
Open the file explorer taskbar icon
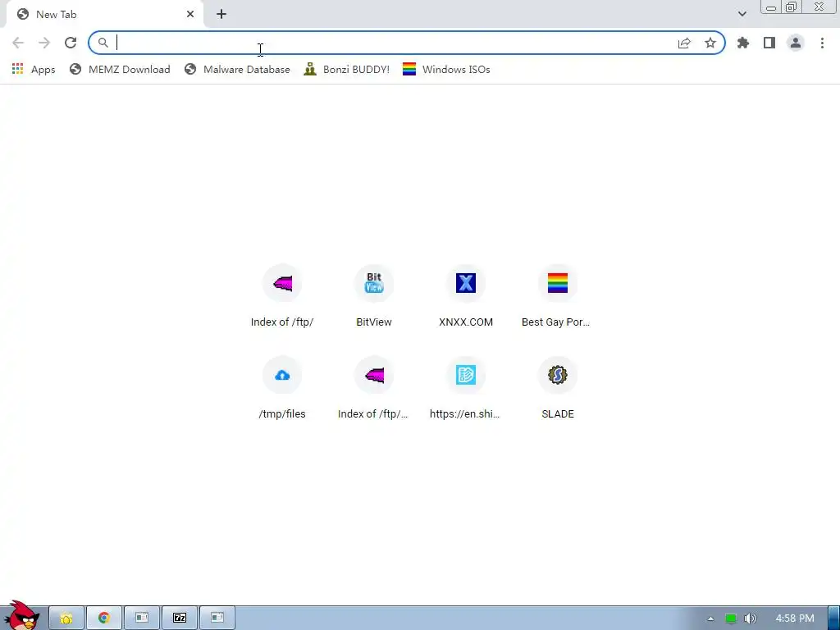tap(66, 619)
